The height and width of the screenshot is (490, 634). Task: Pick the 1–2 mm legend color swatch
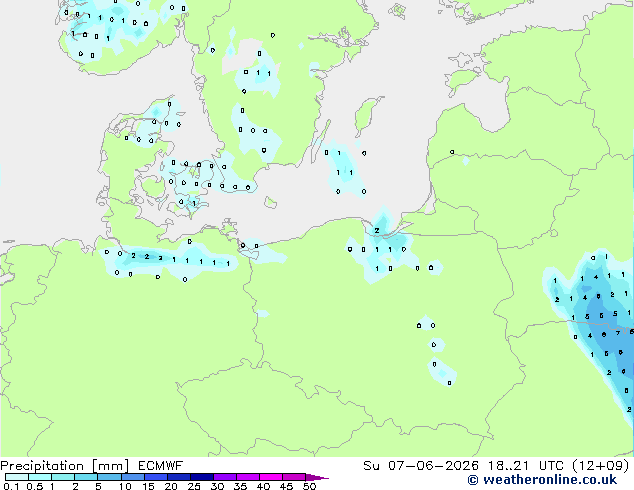pos(63,477)
